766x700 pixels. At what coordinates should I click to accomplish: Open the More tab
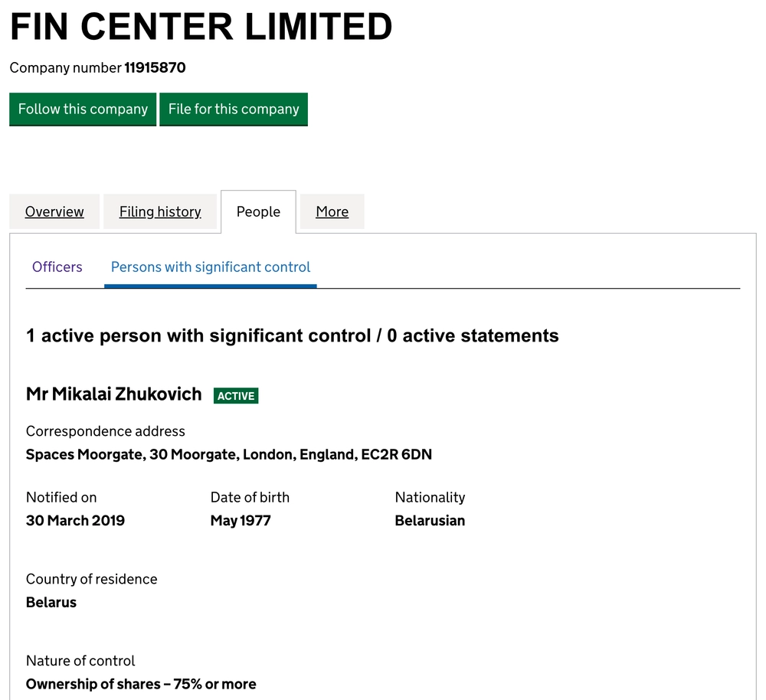point(332,211)
